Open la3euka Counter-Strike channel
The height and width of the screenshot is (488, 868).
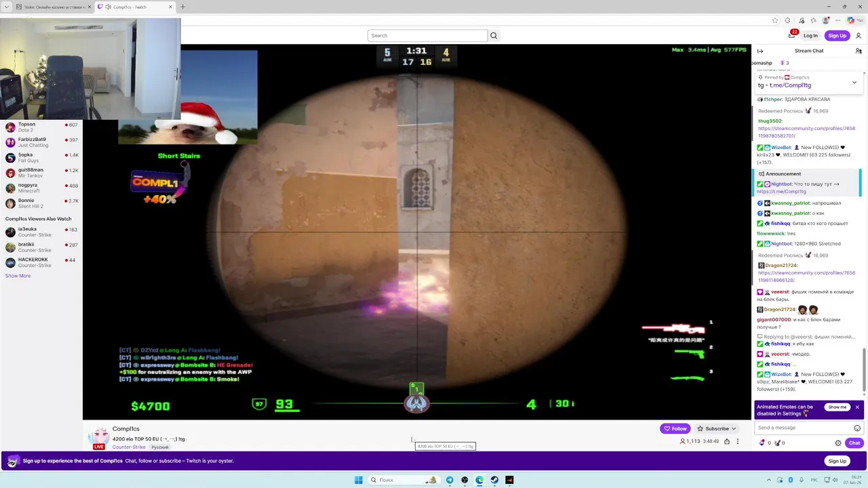pos(41,232)
